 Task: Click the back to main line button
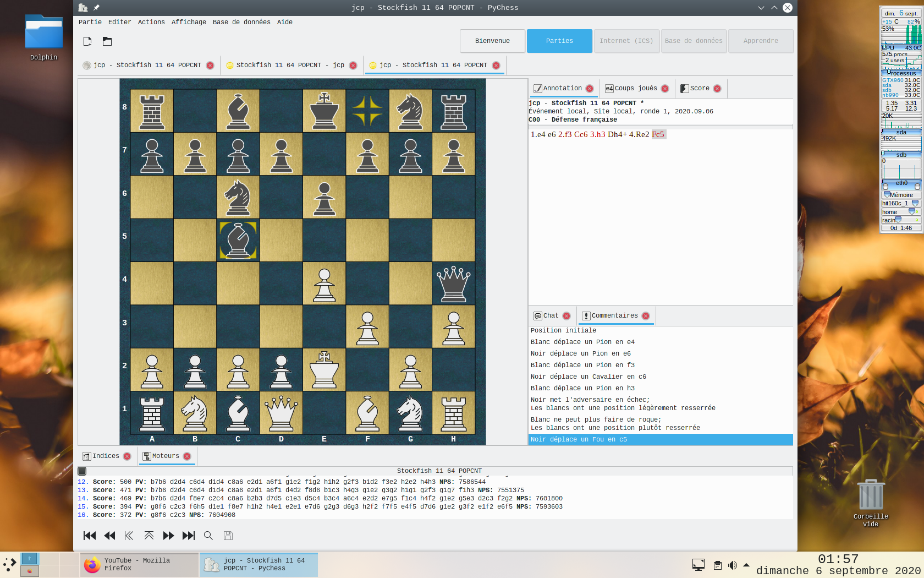click(129, 536)
